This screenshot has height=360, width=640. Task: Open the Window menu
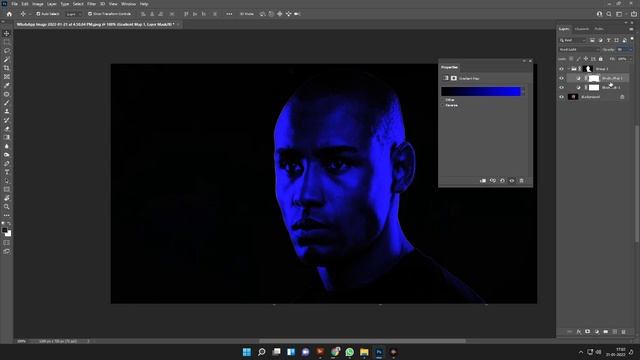click(128, 4)
